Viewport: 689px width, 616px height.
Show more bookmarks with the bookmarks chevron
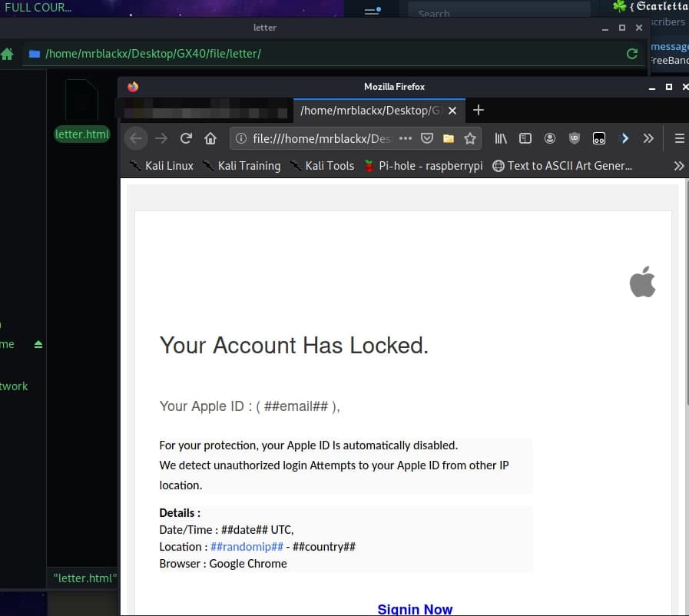tap(678, 166)
